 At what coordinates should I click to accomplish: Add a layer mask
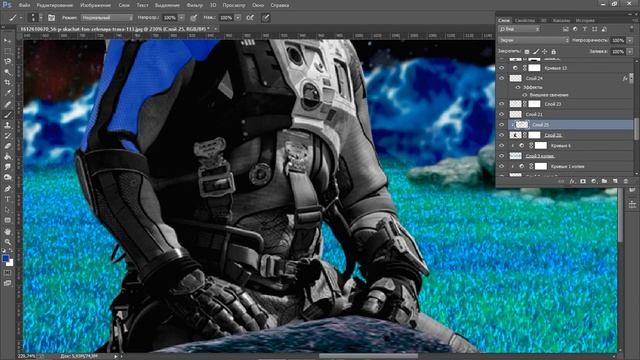583,181
